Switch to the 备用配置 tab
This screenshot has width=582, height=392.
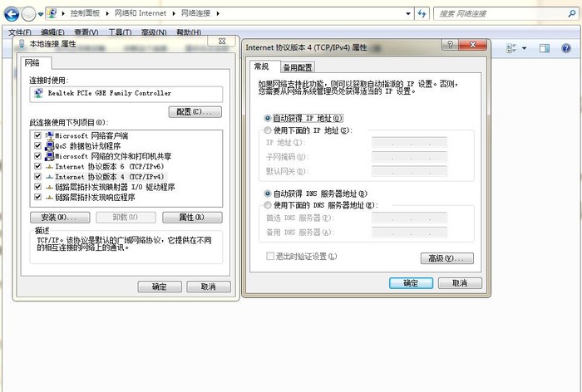297,67
